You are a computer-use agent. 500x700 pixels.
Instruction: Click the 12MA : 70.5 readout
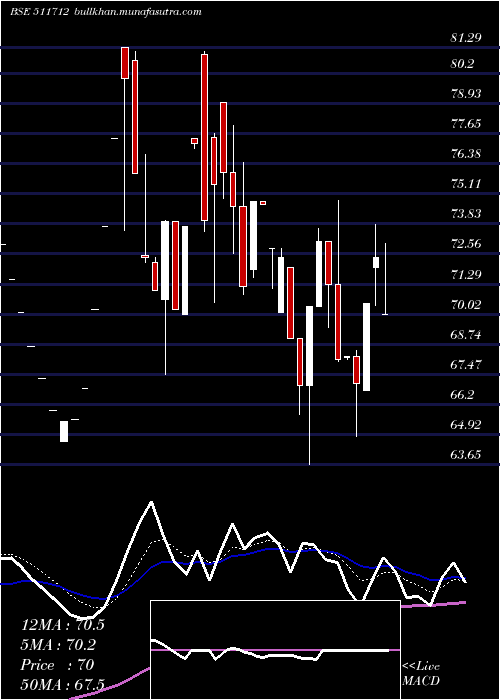(62, 625)
